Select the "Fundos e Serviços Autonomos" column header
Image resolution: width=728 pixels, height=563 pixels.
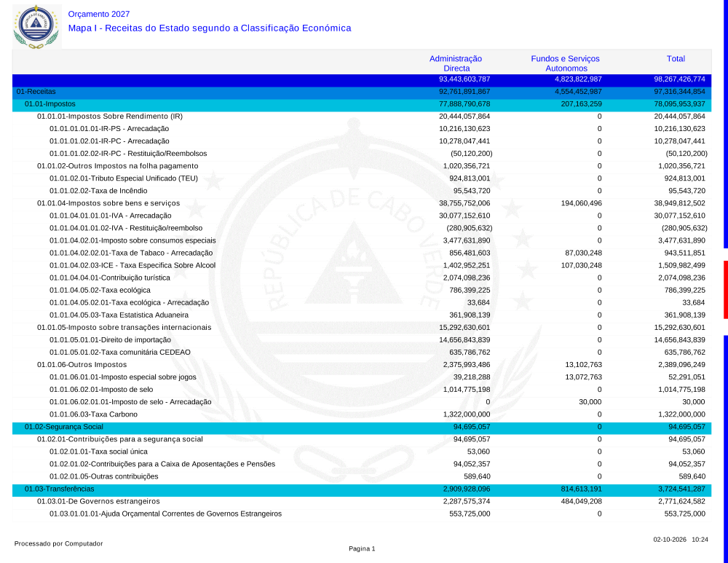[x=565, y=63]
